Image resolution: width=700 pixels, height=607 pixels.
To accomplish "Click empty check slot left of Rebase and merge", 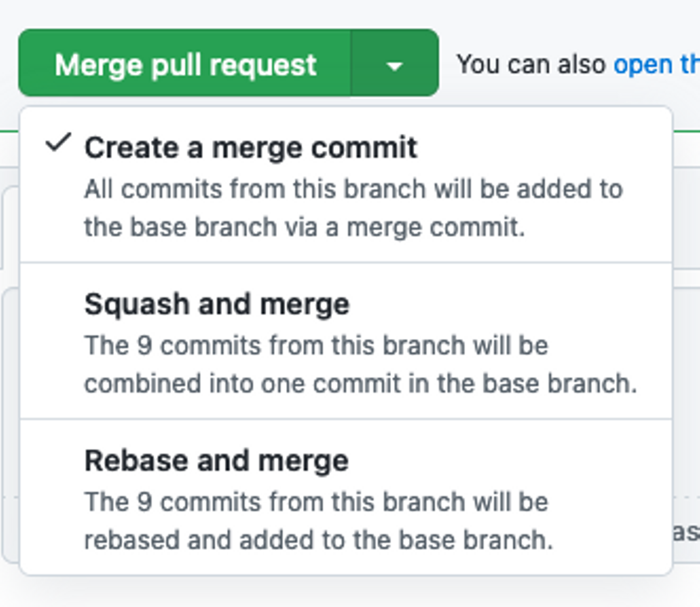I will (58, 461).
